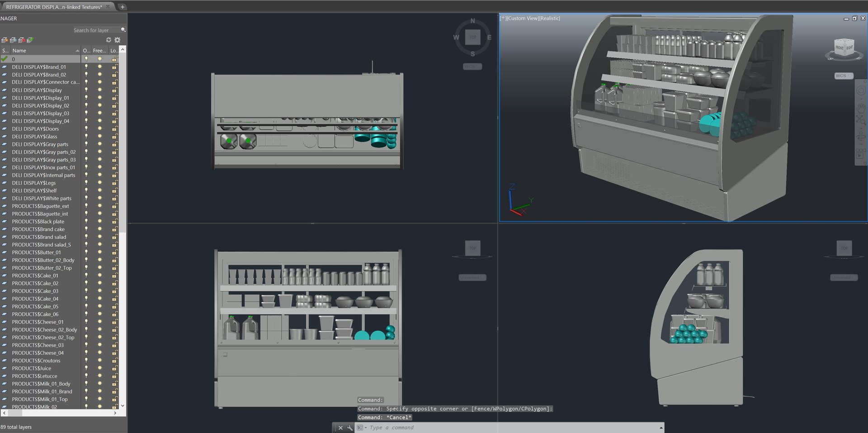The width and height of the screenshot is (868, 433).
Task: Click the Set Current layer icon
Action: coord(30,40)
